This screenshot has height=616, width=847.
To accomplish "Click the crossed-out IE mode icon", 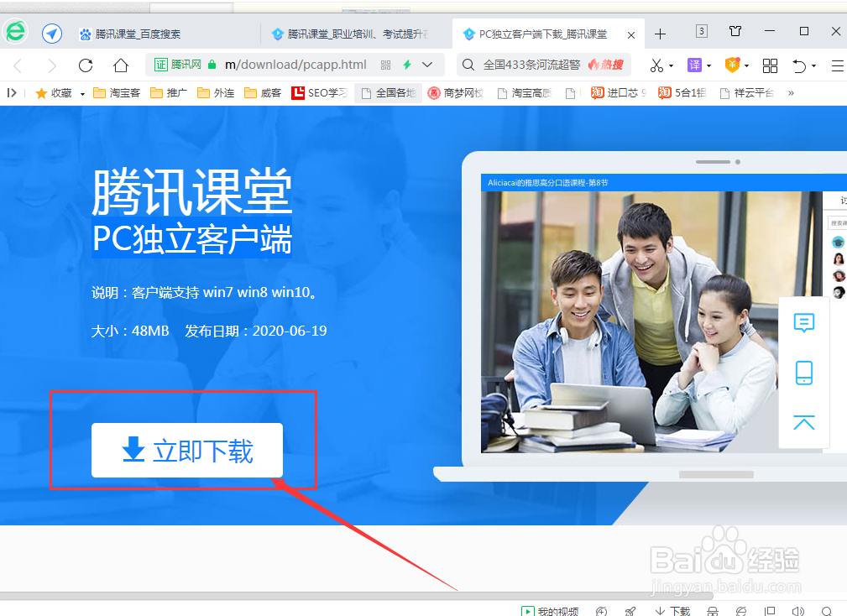I will pyautogui.click(x=741, y=611).
